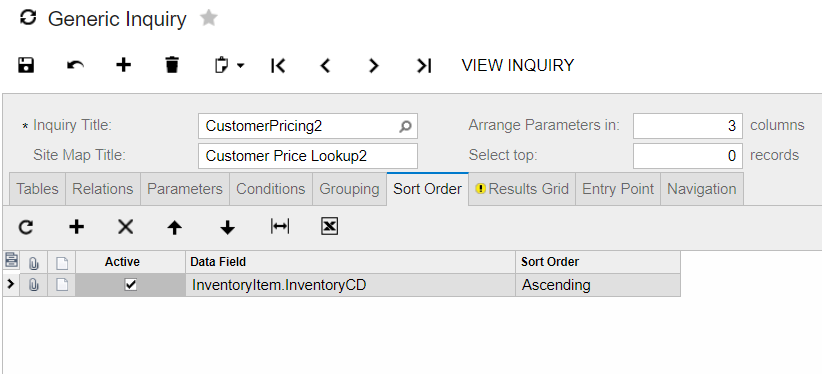Go to the first record
Image resolution: width=822 pixels, height=374 pixels.
click(x=278, y=66)
